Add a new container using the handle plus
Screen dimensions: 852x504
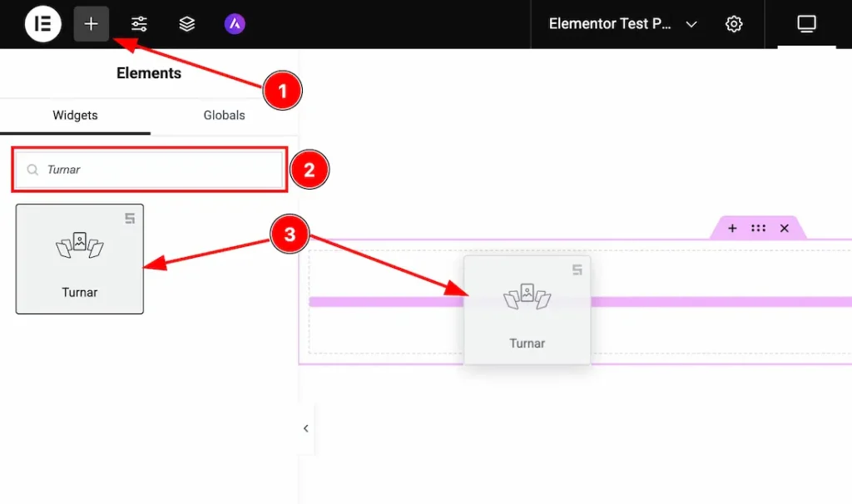[x=731, y=227]
